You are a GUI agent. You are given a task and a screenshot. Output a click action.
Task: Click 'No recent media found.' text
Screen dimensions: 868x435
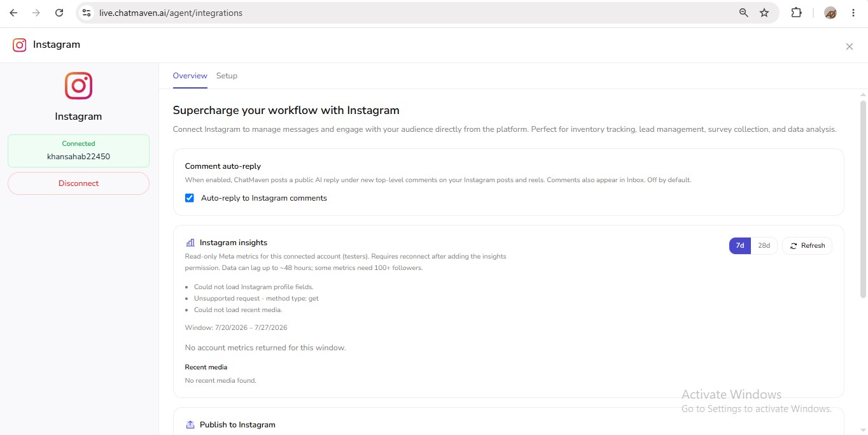221,381
